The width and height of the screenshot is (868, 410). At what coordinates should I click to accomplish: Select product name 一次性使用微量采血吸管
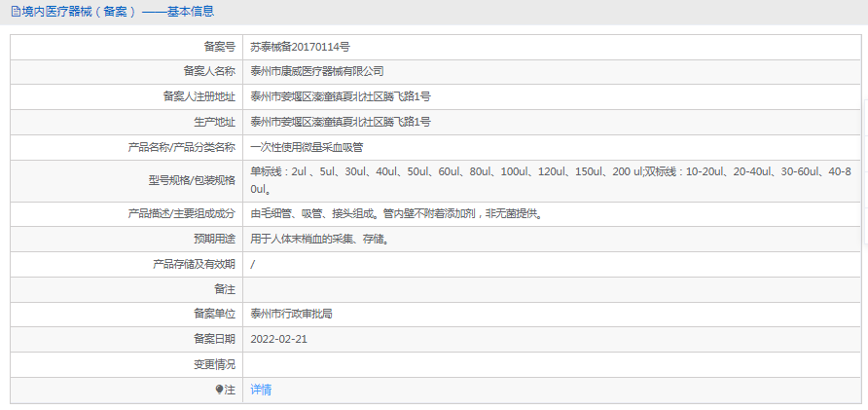point(307,147)
